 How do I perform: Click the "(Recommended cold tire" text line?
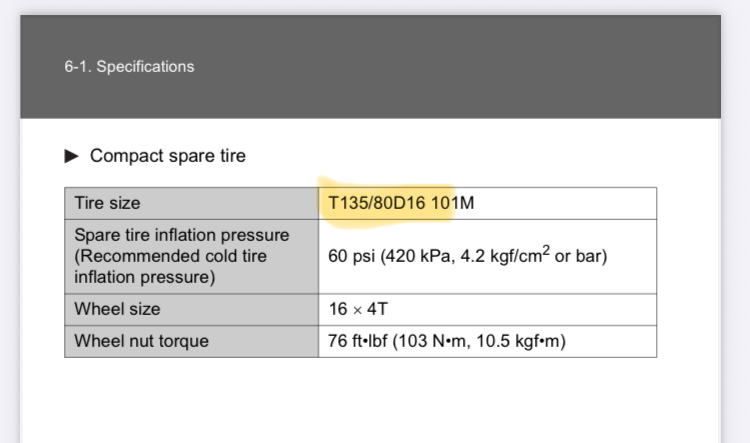coord(170,256)
